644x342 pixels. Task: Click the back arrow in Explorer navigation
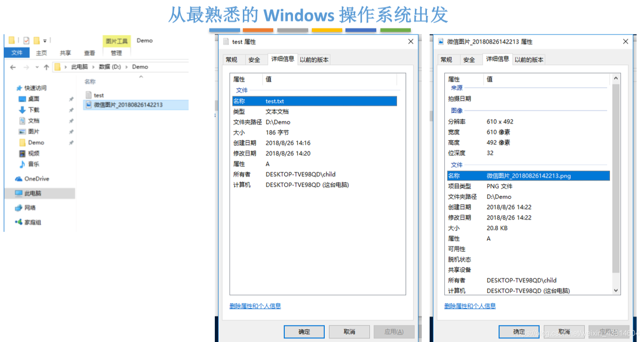coord(13,67)
